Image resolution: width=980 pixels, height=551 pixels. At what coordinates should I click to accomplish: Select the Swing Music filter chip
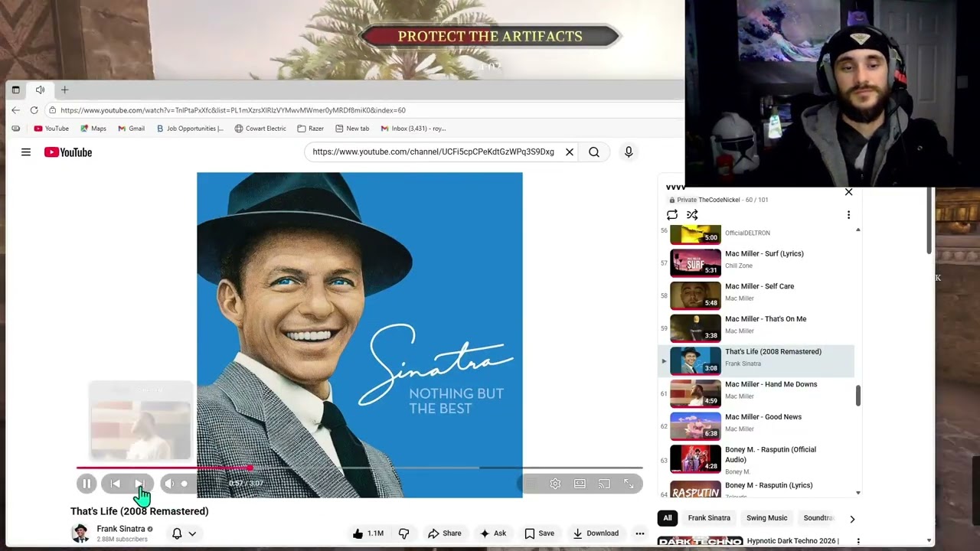(x=766, y=518)
